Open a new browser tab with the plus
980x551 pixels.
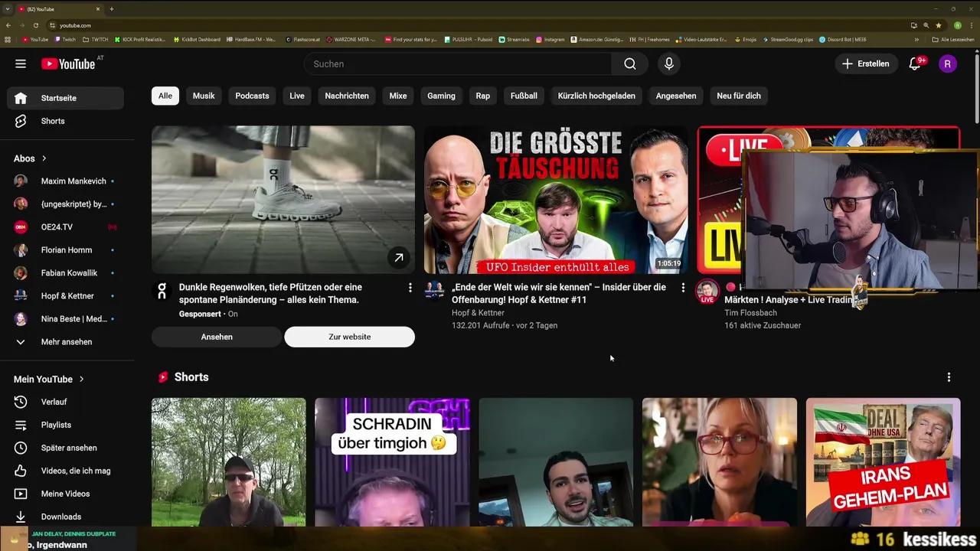[x=112, y=9]
